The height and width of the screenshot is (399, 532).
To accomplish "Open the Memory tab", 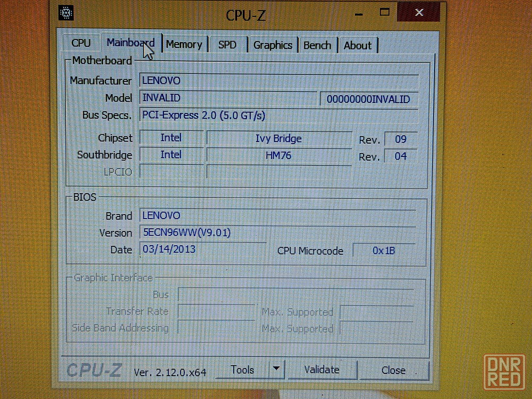I will coord(184,45).
